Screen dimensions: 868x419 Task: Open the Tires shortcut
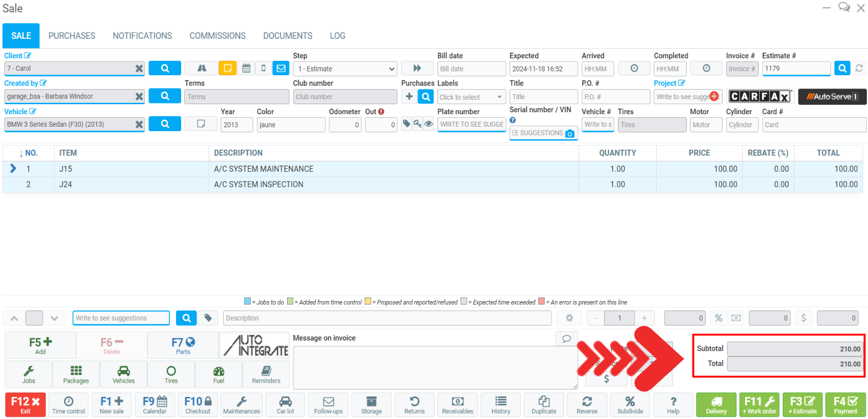point(171,374)
